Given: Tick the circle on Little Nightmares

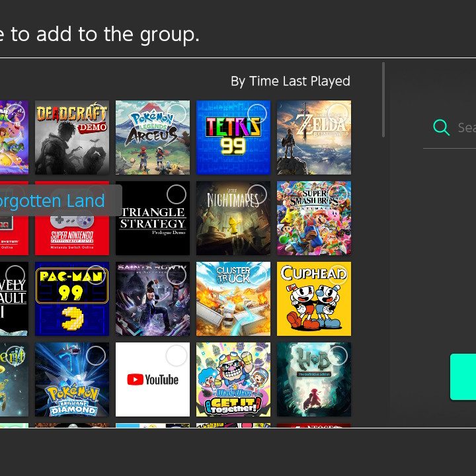Looking at the screenshot, I should (x=257, y=194).
